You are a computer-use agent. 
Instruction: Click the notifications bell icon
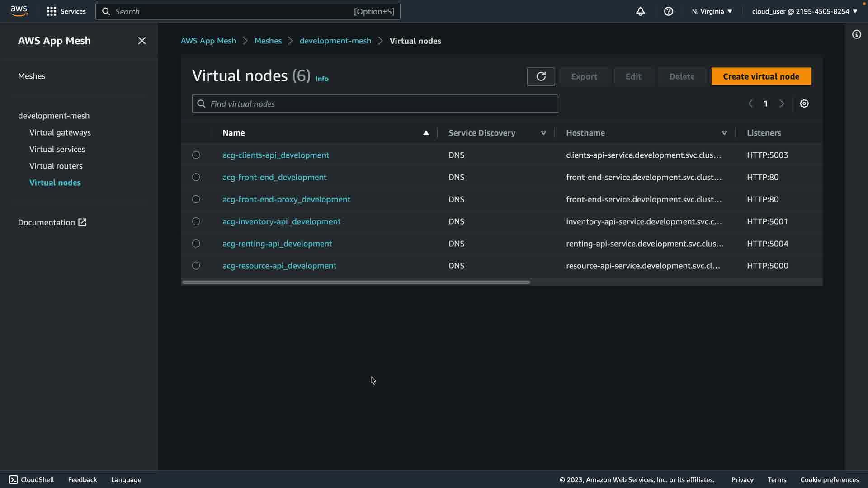640,11
